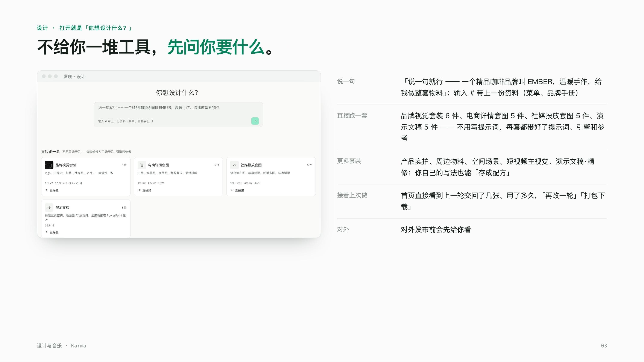
Task: Click the green subtitle 打开就是「你想设计什么?」
Action: (96, 28)
